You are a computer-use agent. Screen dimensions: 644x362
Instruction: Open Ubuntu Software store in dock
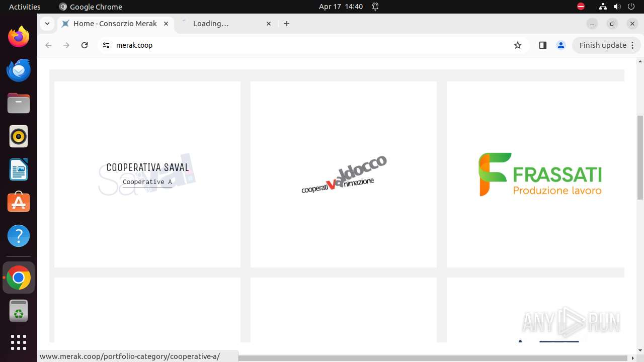point(19,203)
